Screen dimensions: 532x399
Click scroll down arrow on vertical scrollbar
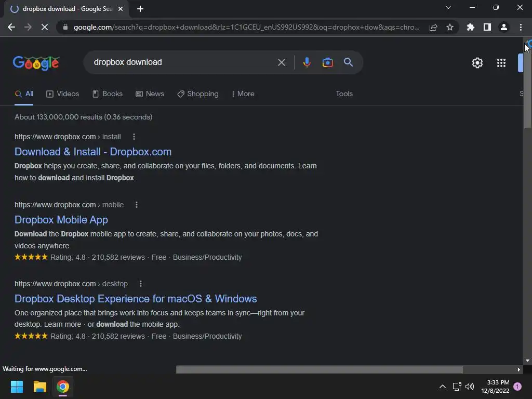(527, 361)
